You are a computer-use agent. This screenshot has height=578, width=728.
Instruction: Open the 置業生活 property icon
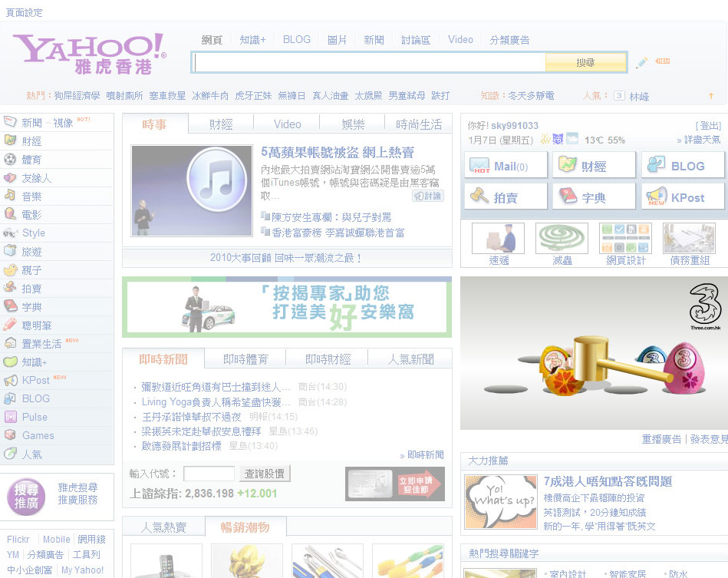pyautogui.click(x=10, y=343)
